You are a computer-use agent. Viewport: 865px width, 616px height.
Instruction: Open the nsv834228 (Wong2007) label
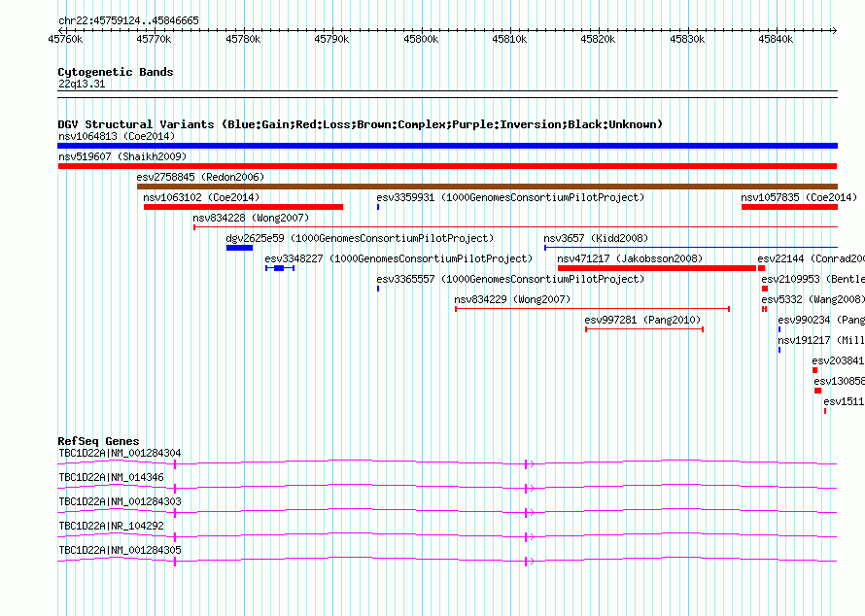click(251, 218)
